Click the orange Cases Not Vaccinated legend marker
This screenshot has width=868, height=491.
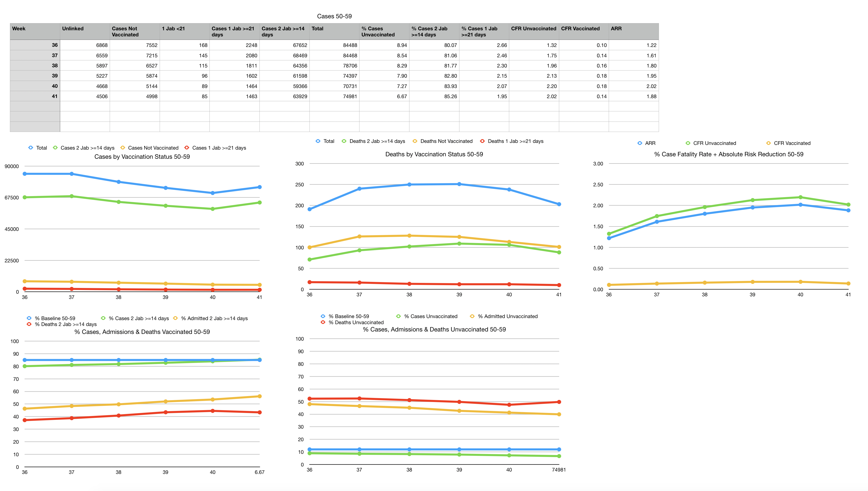point(123,148)
